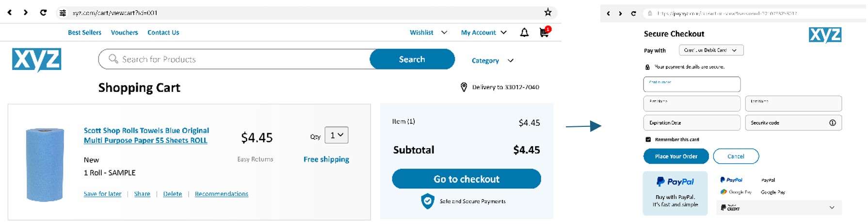Image resolution: width=868 pixels, height=224 pixels.
Task: Click the Card number input field
Action: [x=691, y=84]
